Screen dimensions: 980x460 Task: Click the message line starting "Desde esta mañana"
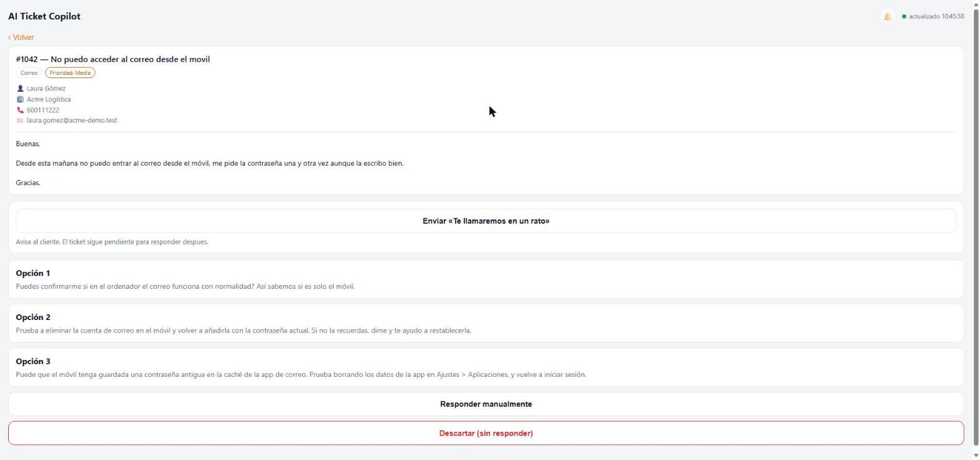[x=209, y=164]
